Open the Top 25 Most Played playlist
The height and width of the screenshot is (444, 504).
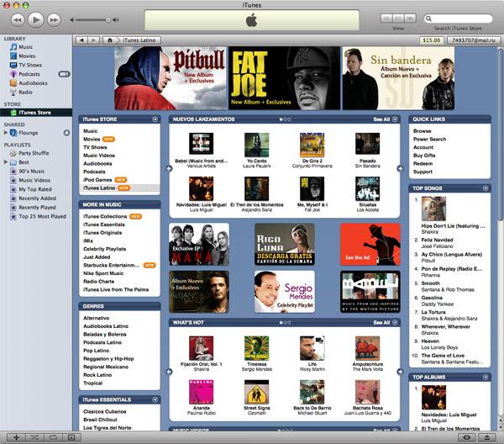(x=43, y=216)
